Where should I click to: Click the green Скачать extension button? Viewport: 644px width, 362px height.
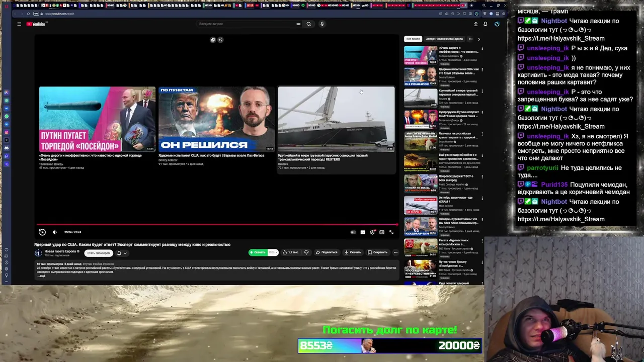coord(258,252)
